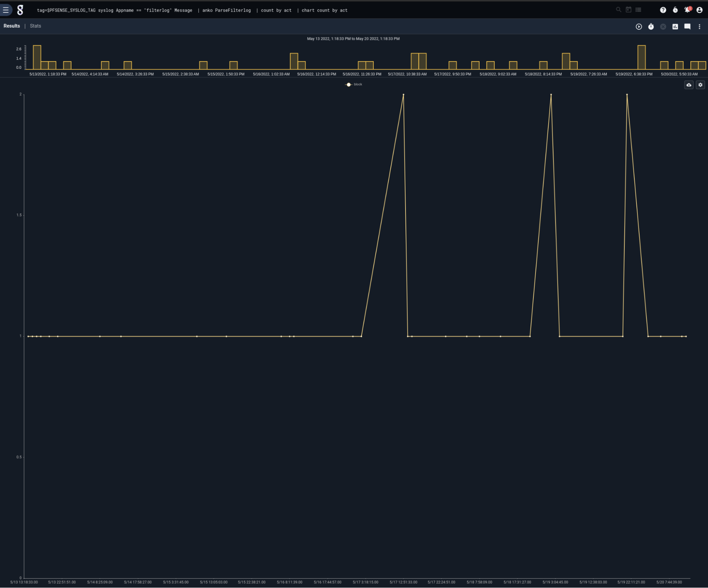Click chart x-axis label 5/16 17:44:57.00
The image size is (708, 588).
coord(328,582)
